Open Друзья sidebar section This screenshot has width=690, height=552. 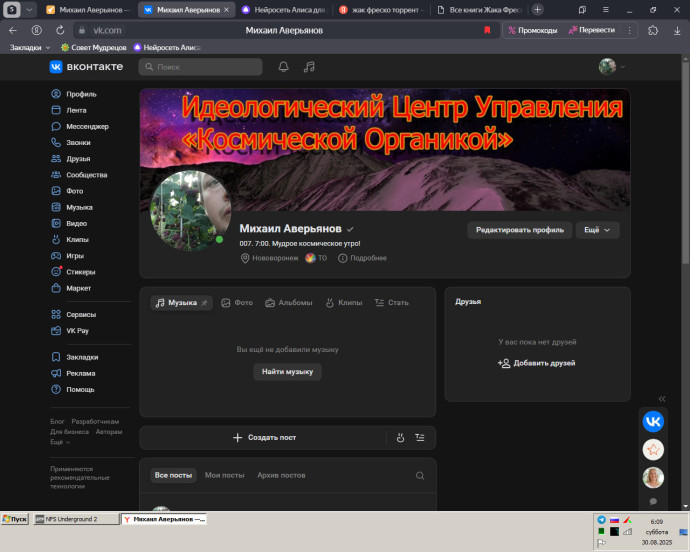coord(71,158)
